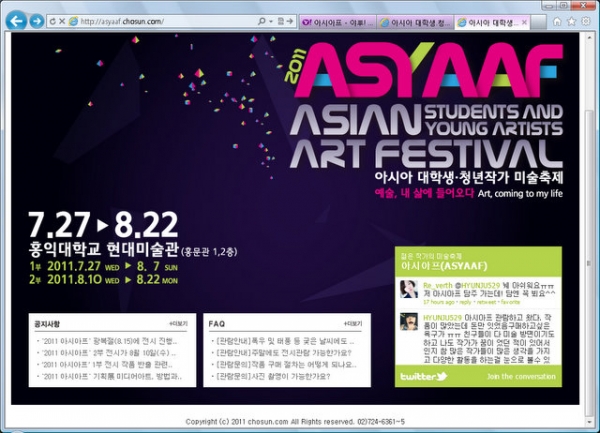Click the Refresh icon in address bar

(53, 21)
